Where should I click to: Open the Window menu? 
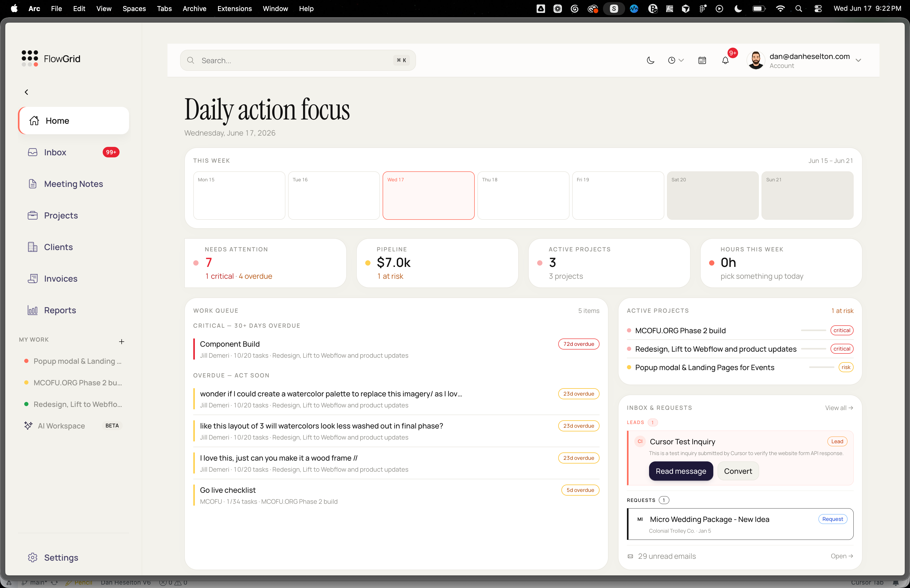[275, 8]
